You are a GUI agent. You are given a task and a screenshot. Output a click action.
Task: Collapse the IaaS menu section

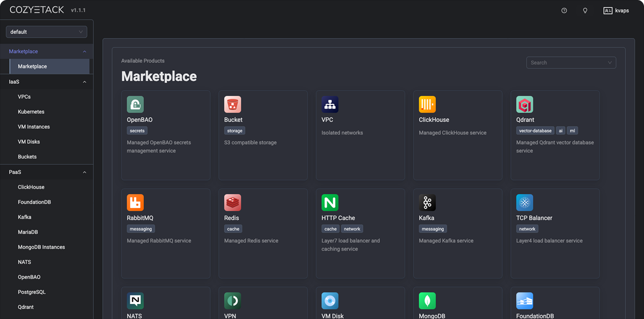[47, 82]
